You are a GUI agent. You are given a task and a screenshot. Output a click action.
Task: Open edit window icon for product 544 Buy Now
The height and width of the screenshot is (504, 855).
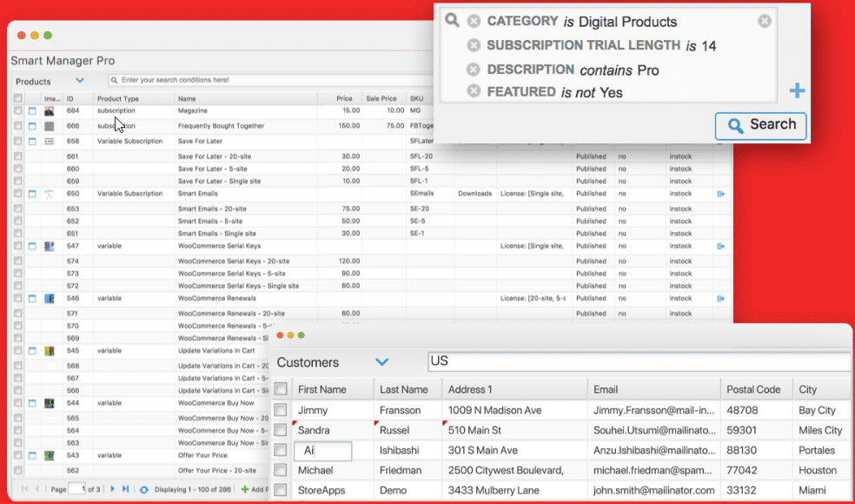(32, 403)
